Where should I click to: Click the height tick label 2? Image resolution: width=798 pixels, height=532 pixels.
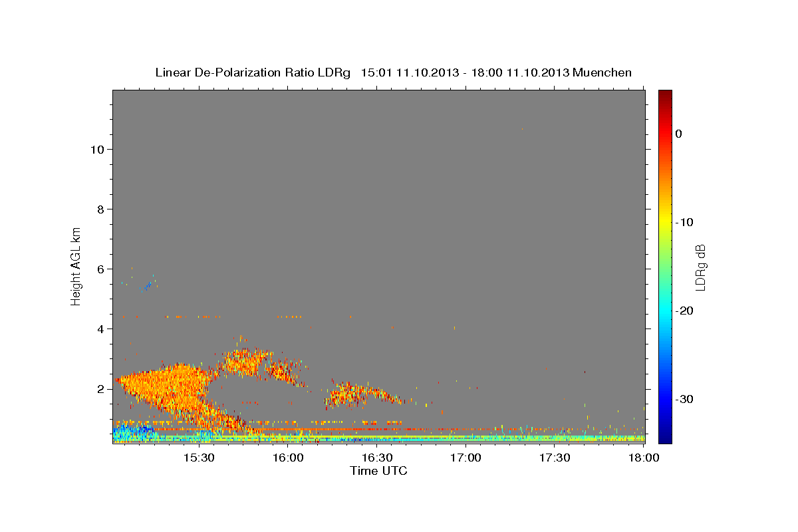pyautogui.click(x=100, y=388)
